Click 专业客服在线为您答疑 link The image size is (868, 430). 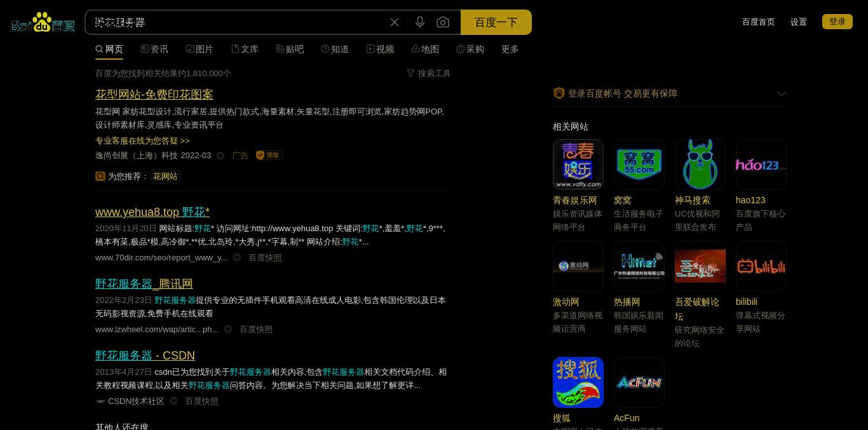point(142,141)
